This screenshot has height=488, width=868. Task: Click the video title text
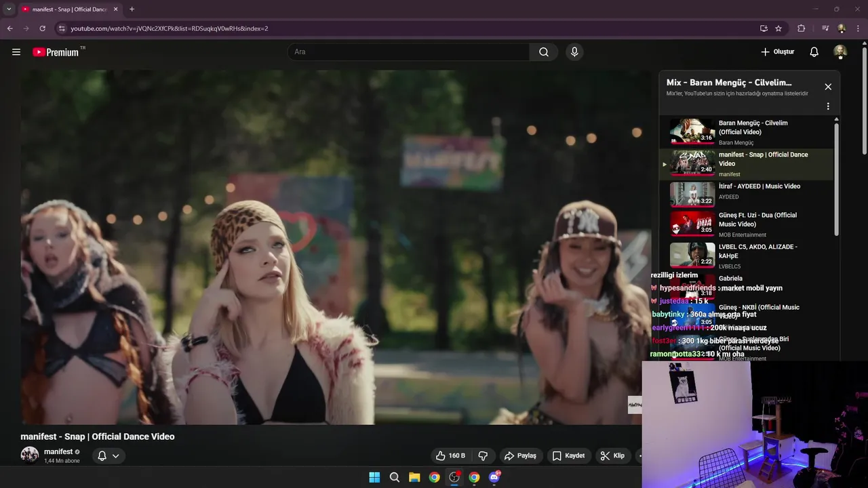(98, 436)
